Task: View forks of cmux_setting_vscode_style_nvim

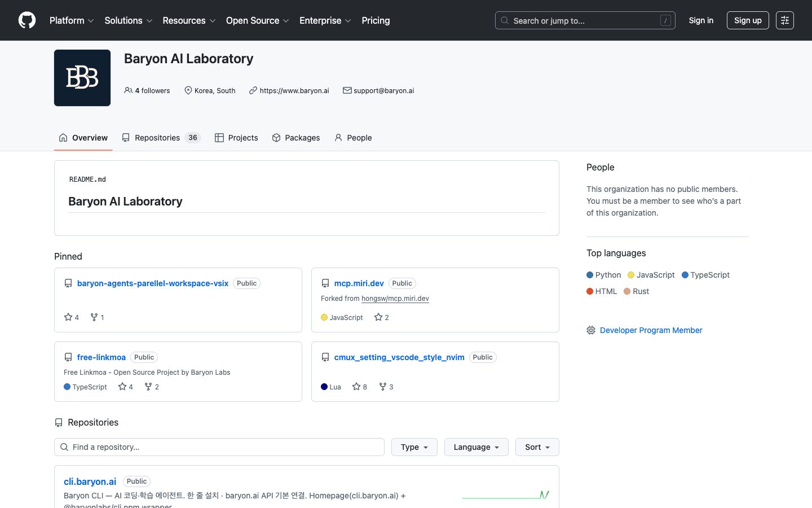Action: [x=386, y=387]
